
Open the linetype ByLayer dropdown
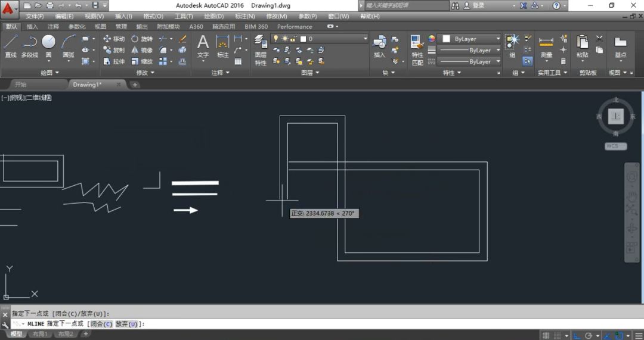coord(469,61)
